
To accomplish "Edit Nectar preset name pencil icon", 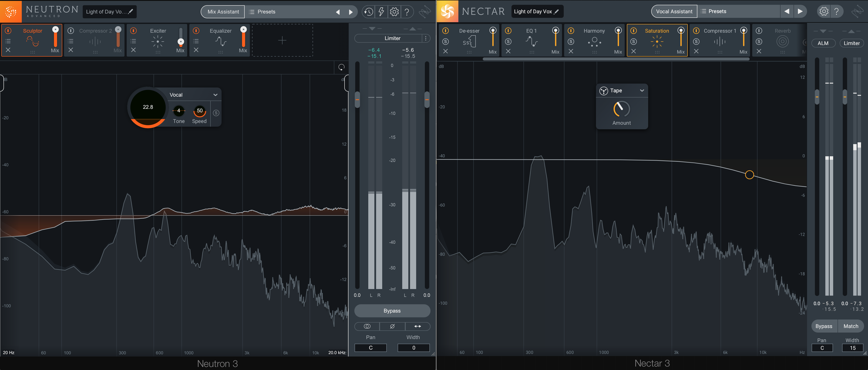I will 557,12.
